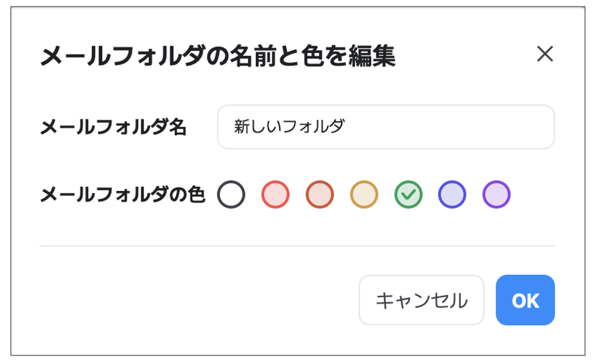Click the 新しいフォルダ text in the field
Image resolution: width=596 pixels, height=364 pixels.
point(290,127)
